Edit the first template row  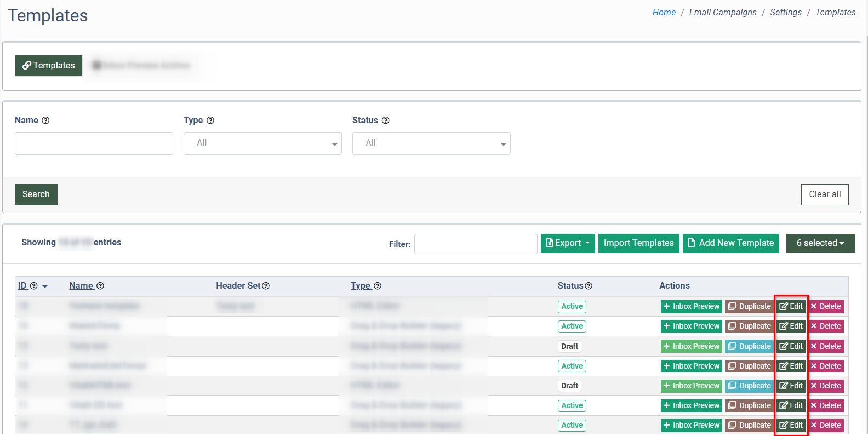[791, 307]
